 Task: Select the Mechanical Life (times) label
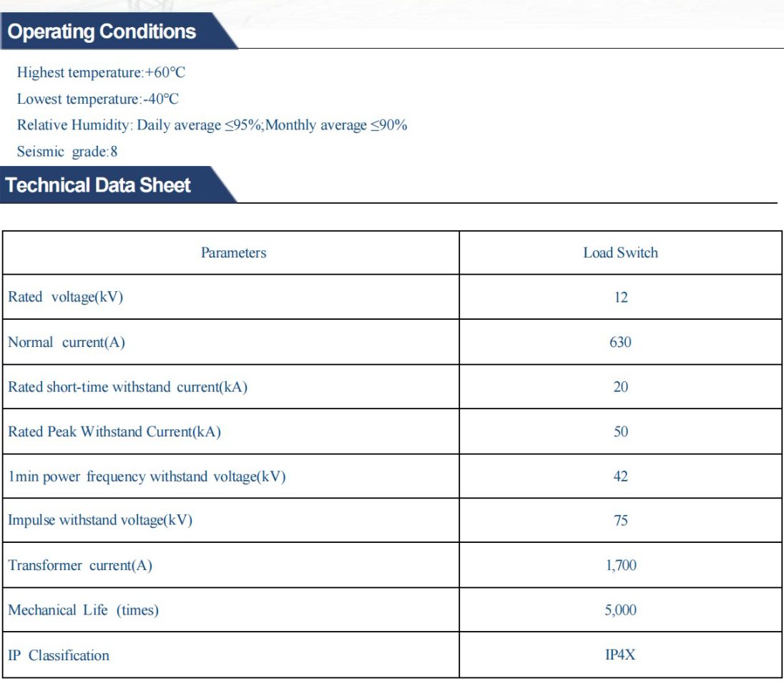83,610
